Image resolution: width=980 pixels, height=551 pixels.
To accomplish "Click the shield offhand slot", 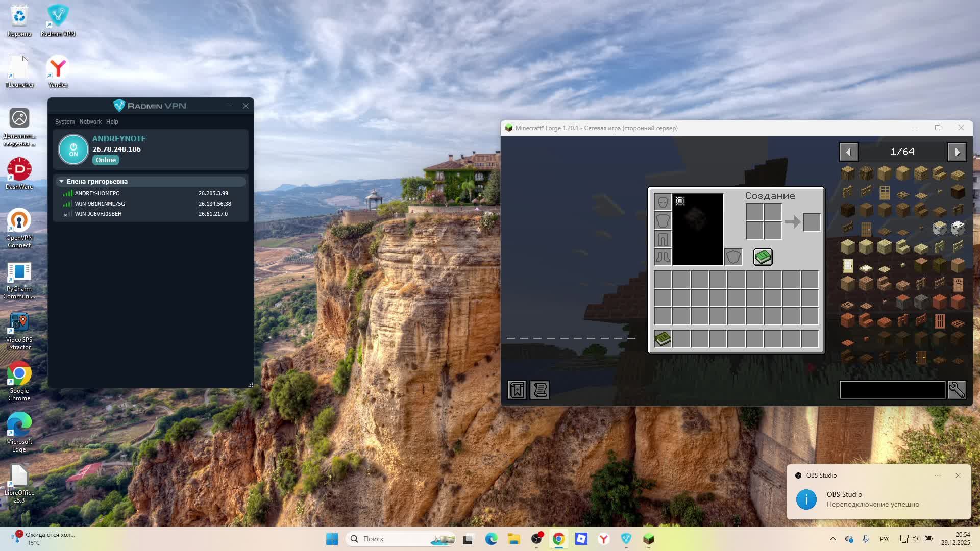I will (x=733, y=257).
